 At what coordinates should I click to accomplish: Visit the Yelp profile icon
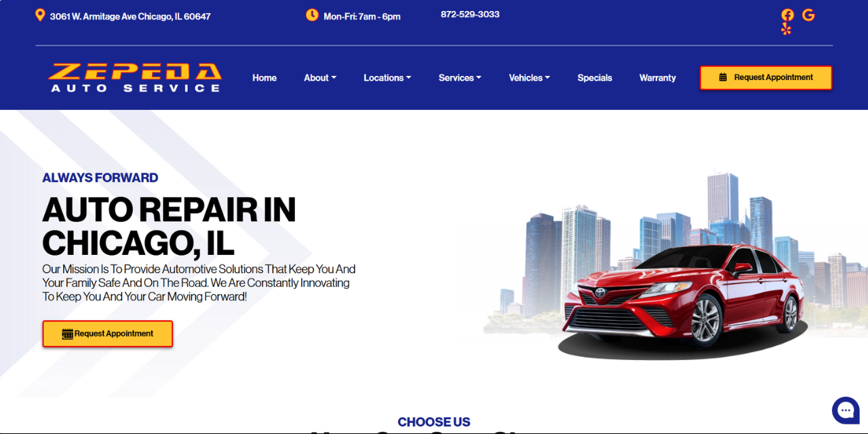coord(787,29)
